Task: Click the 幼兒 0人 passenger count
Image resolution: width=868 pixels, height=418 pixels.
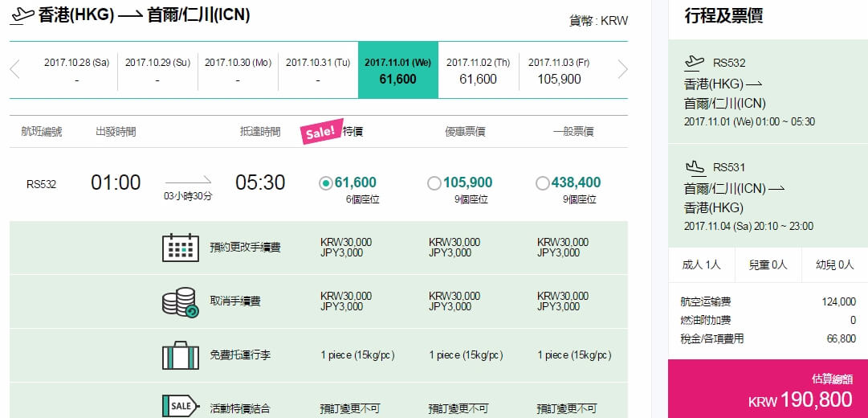Action: tap(835, 265)
